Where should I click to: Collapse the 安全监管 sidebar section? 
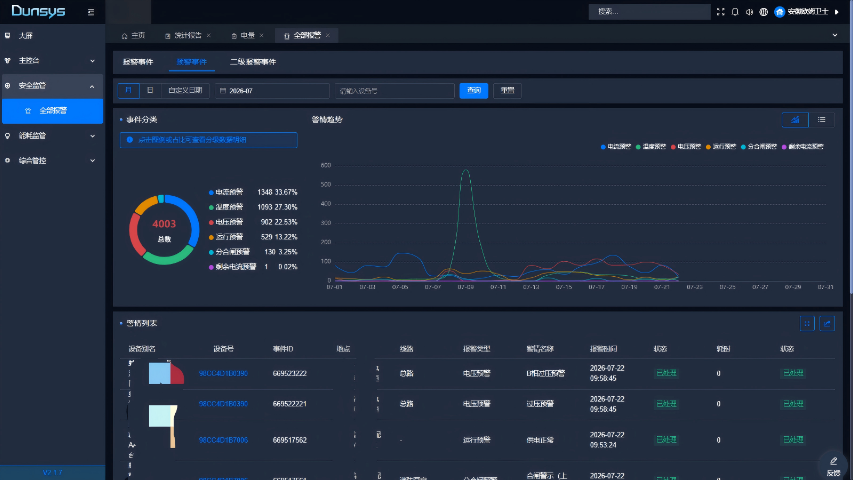[52, 85]
